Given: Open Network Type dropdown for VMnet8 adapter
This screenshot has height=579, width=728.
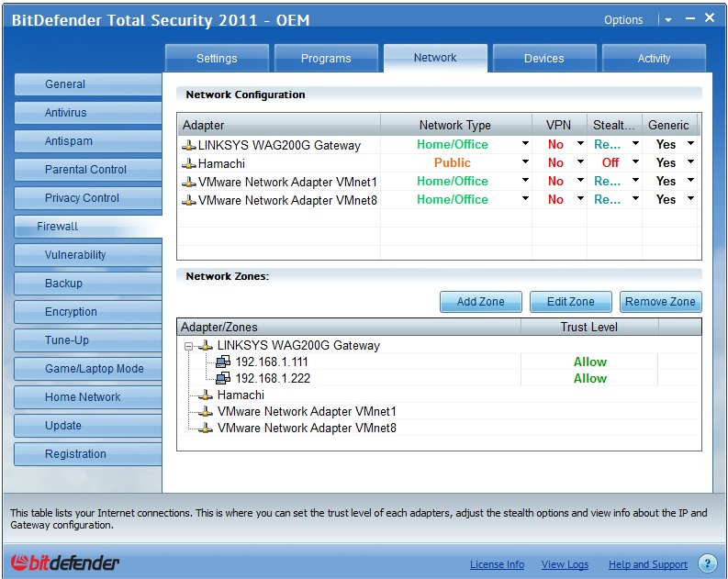Looking at the screenshot, I should click(525, 198).
